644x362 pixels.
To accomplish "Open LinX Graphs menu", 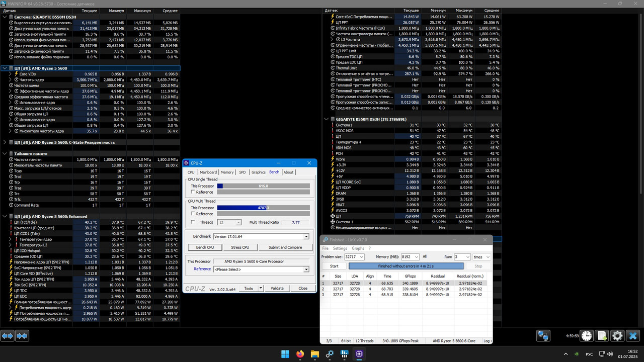I will tap(358, 248).
